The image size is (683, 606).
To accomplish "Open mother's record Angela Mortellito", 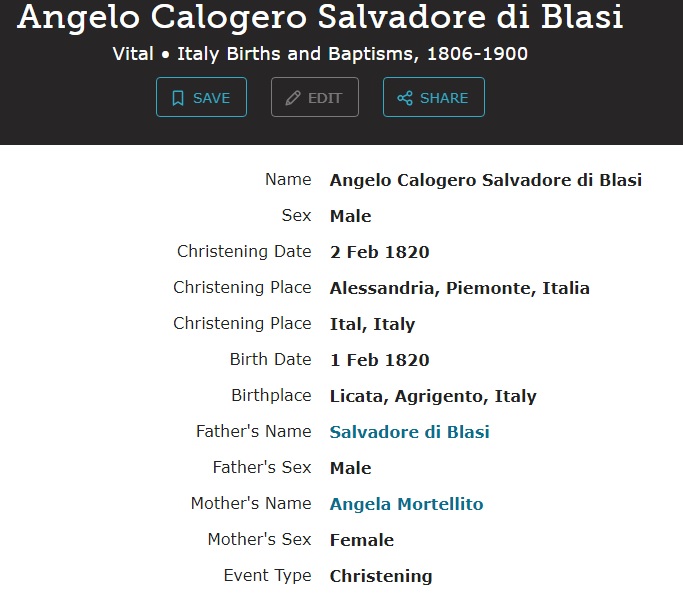I will (406, 504).
